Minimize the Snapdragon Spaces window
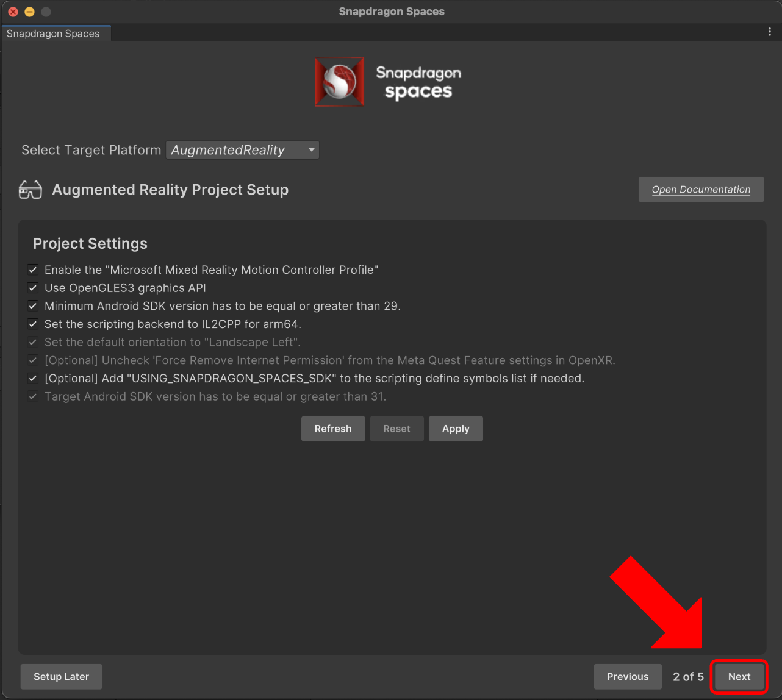Image resolution: width=782 pixels, height=700 pixels. [29, 12]
